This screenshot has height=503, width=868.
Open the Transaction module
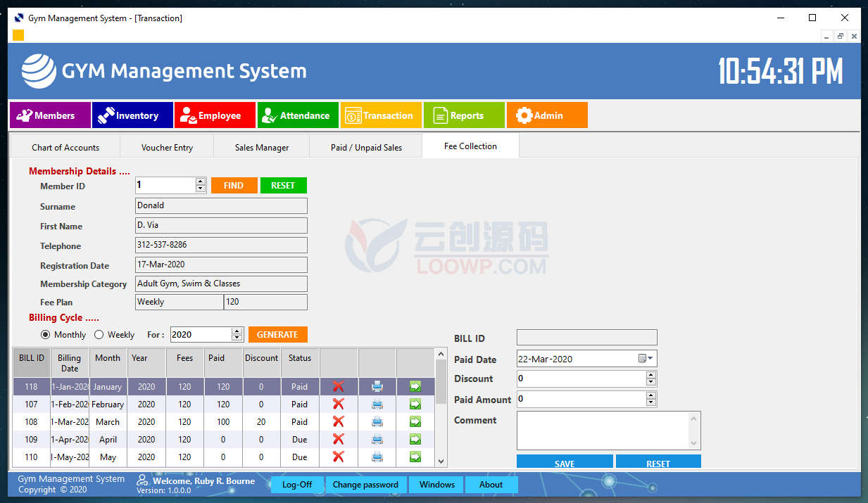coord(382,115)
